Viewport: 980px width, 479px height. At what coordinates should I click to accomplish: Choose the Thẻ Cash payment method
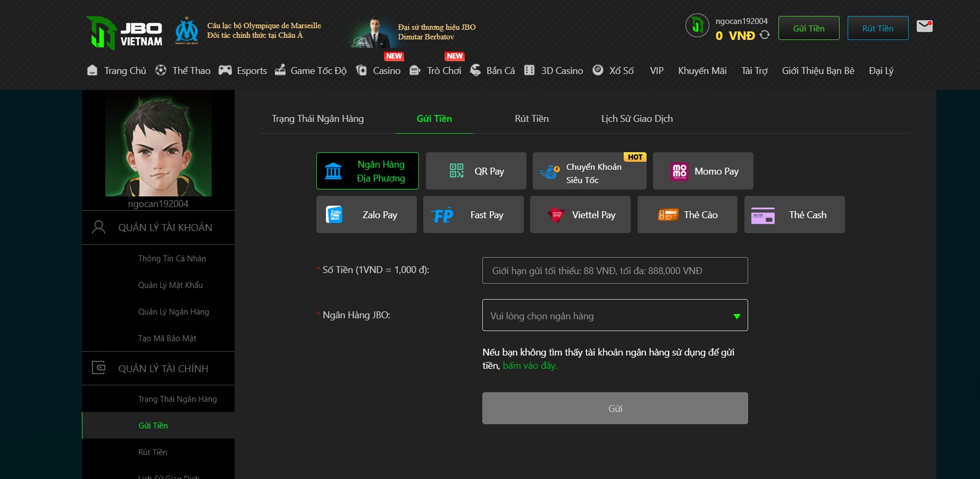[794, 214]
